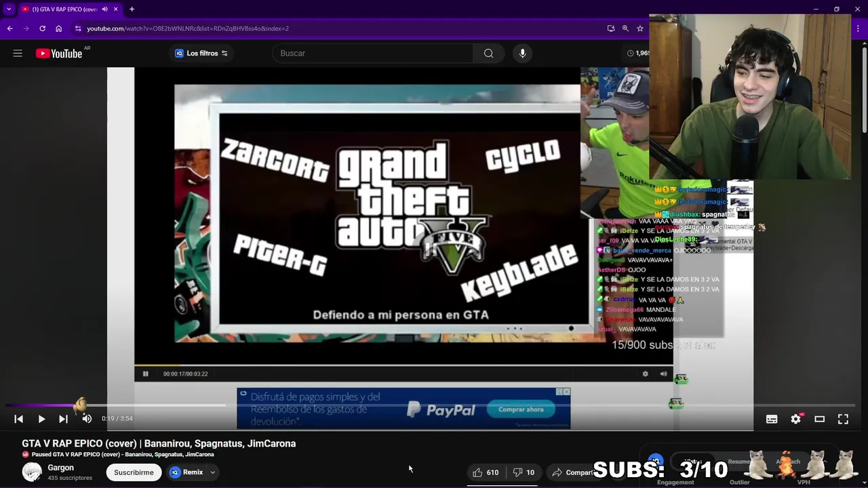Pause button inside the embedded stream player
Image resolution: width=868 pixels, height=488 pixels.
click(145, 373)
